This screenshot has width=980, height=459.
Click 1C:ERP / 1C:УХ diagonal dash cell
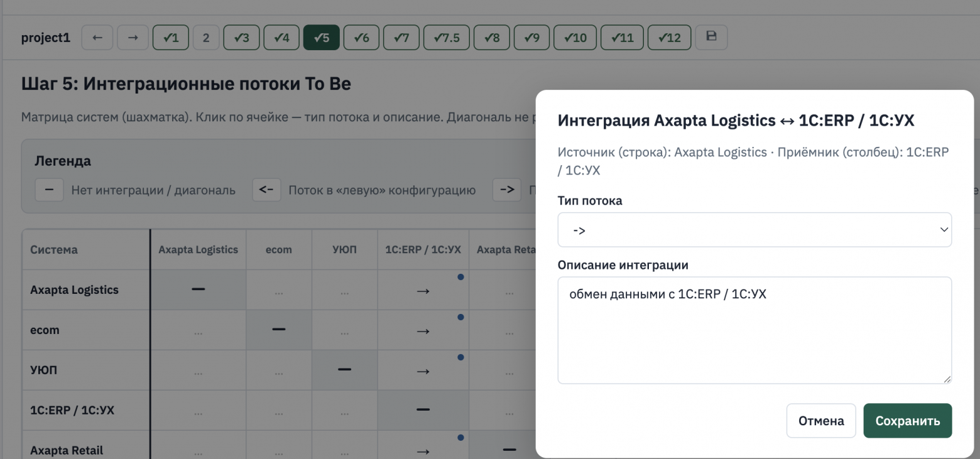(x=423, y=410)
